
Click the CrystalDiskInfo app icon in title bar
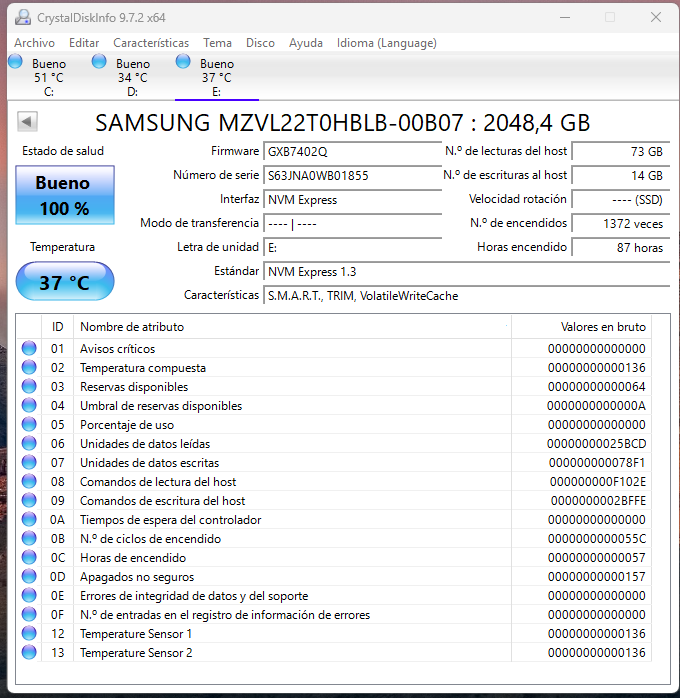point(21,17)
